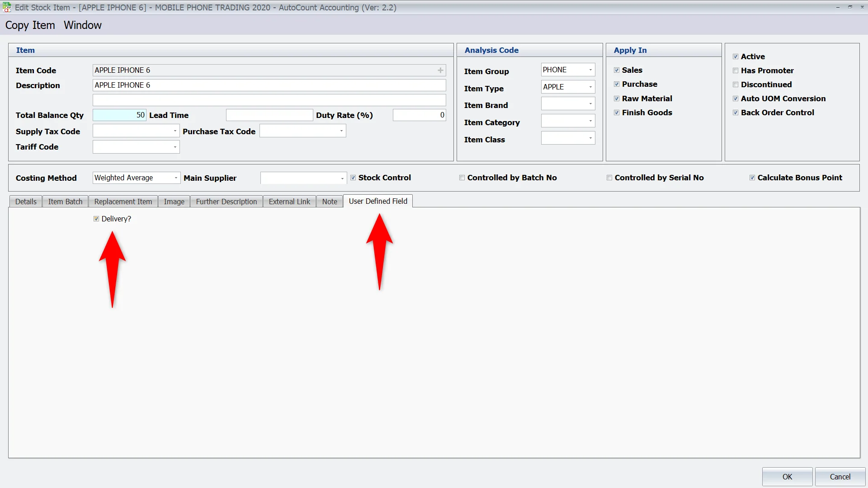868x488 pixels.
Task: Open the Copy Item menu
Action: (x=30, y=25)
